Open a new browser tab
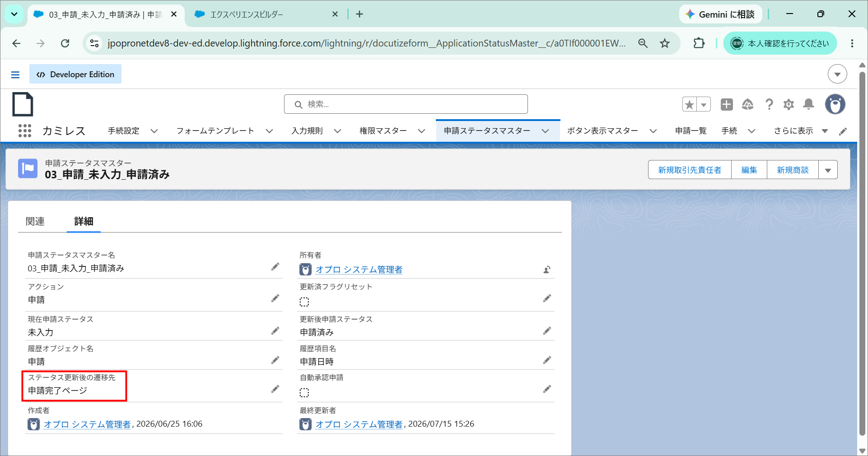 click(x=359, y=14)
